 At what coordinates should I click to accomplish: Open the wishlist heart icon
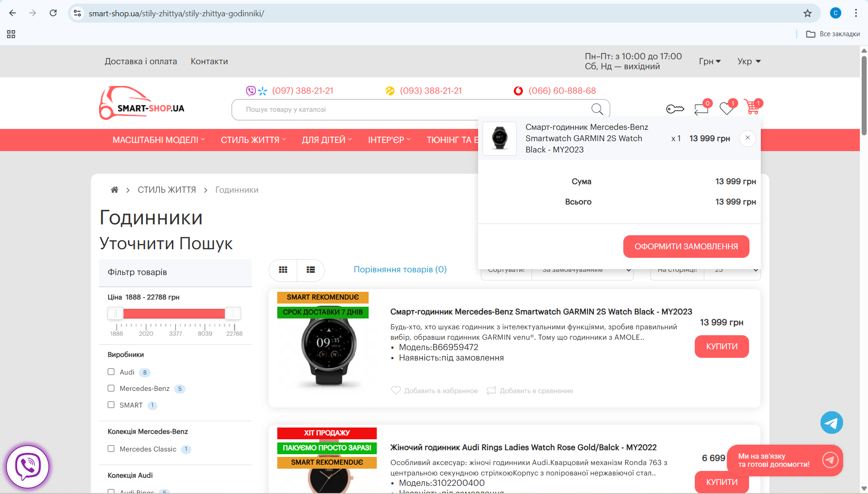tap(726, 109)
